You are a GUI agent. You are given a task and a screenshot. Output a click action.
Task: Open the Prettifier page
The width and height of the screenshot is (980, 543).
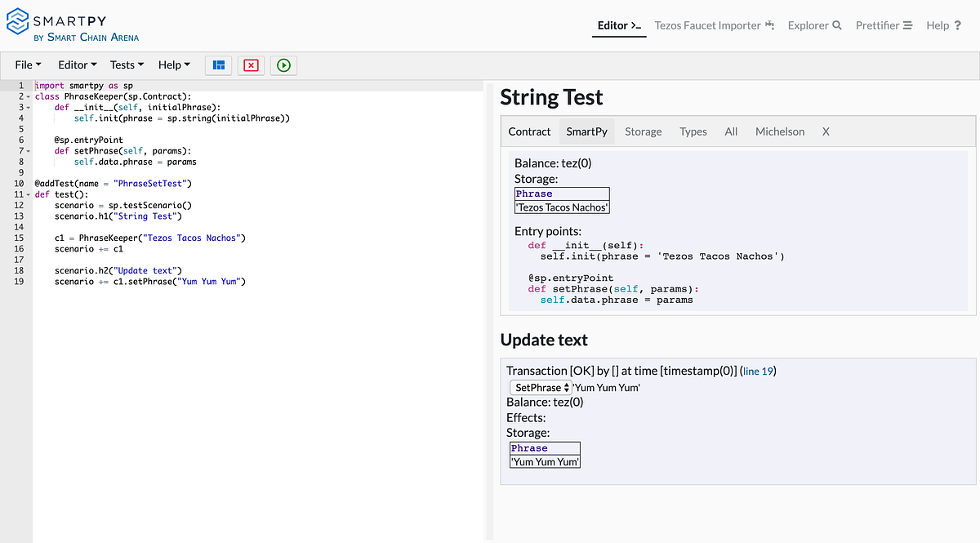tap(883, 25)
